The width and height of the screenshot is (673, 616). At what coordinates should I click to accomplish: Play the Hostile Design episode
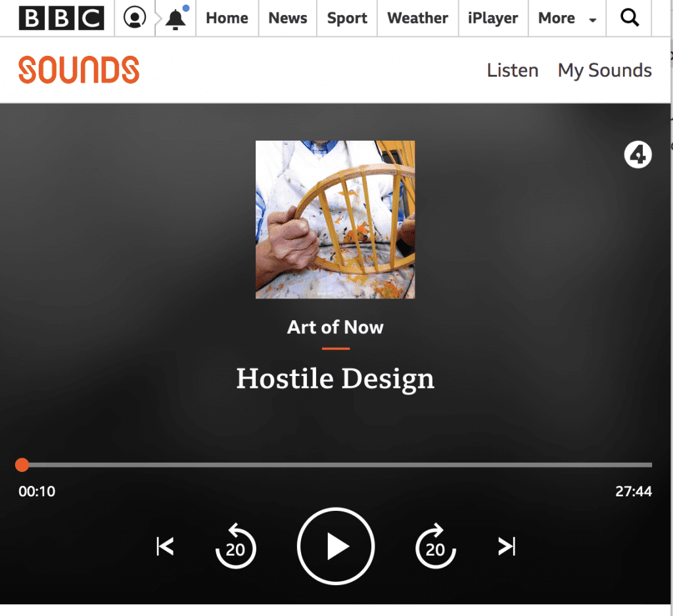(x=336, y=546)
